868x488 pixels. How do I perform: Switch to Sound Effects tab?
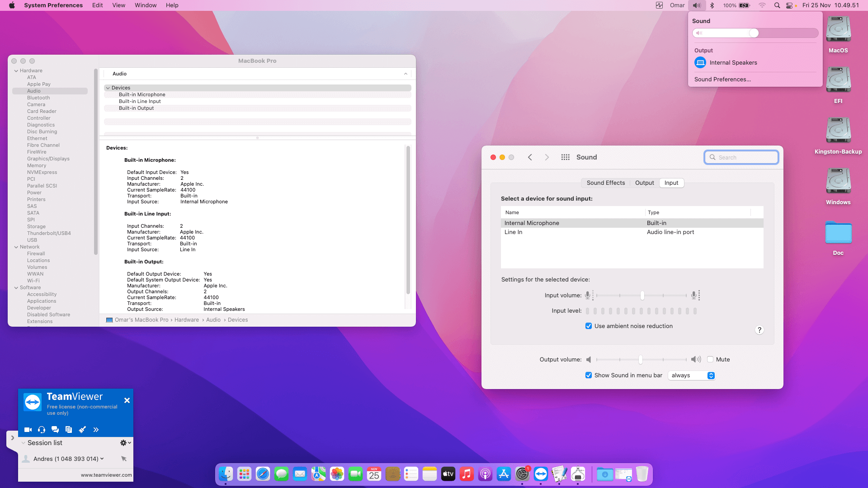point(605,183)
